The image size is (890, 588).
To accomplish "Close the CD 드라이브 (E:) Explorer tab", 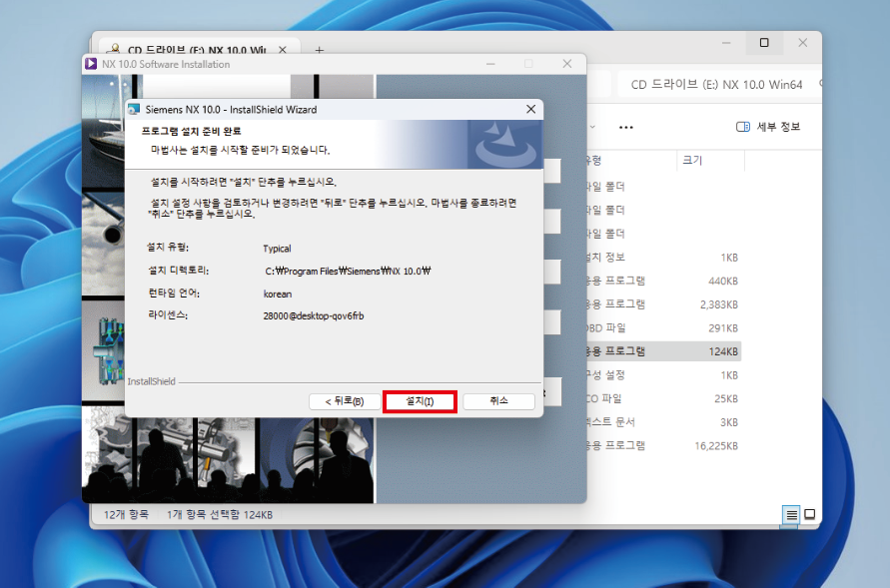I will (282, 50).
